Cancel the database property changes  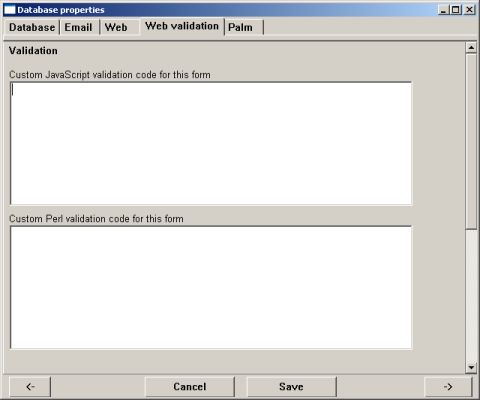point(190,387)
